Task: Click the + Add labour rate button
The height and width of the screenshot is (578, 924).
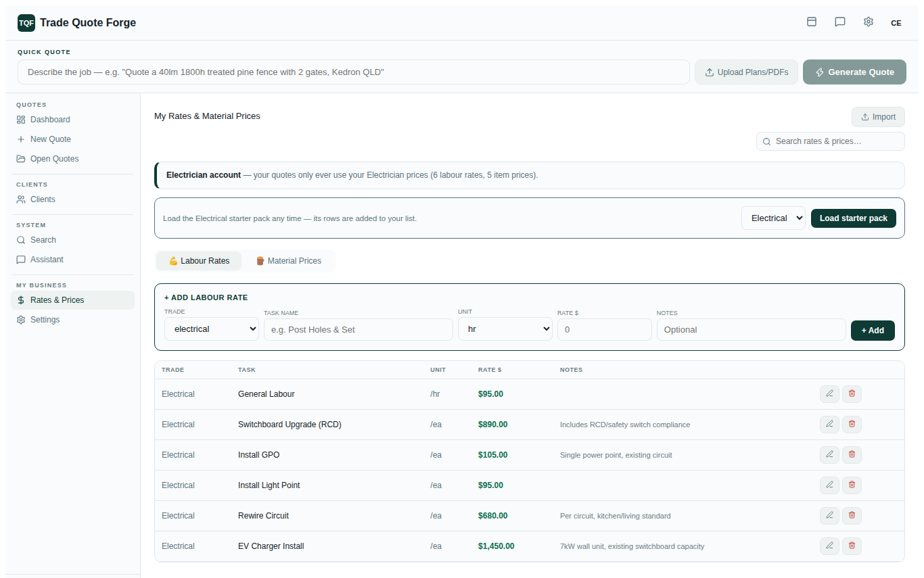Action: (873, 331)
